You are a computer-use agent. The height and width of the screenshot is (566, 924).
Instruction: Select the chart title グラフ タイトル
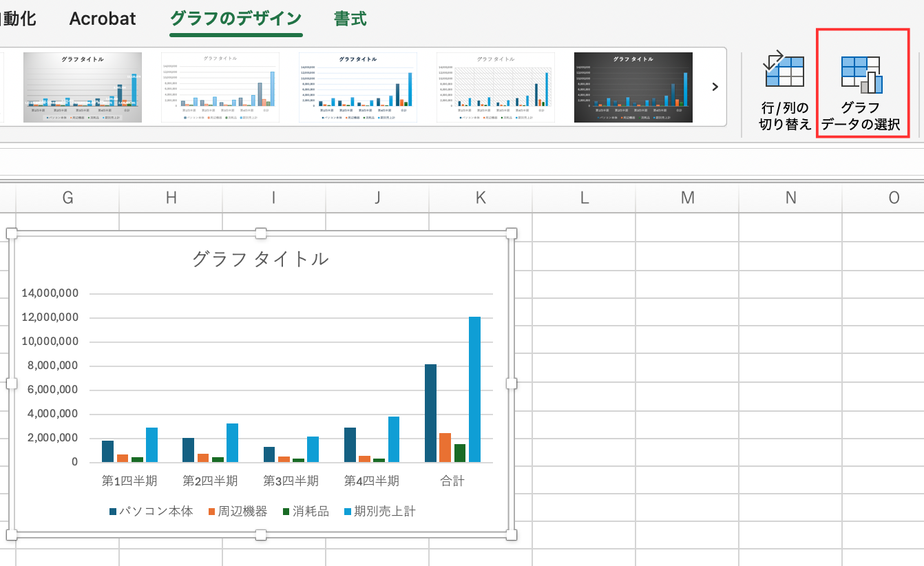pos(260,259)
